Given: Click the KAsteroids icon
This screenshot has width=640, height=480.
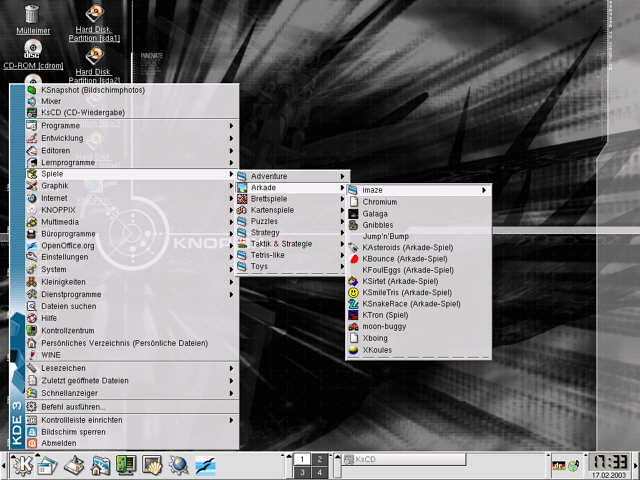Looking at the screenshot, I should click(x=353, y=247).
